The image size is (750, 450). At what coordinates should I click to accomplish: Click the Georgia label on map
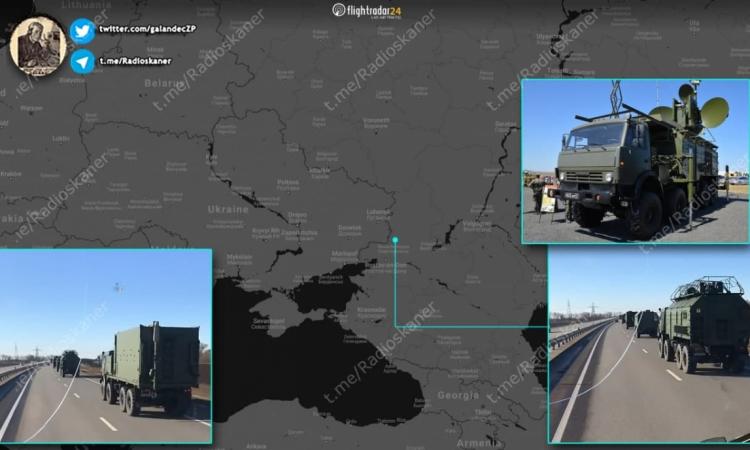pyautogui.click(x=458, y=395)
